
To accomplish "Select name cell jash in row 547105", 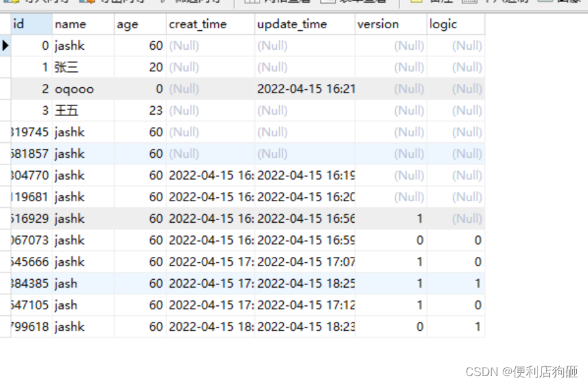I will (83, 305).
